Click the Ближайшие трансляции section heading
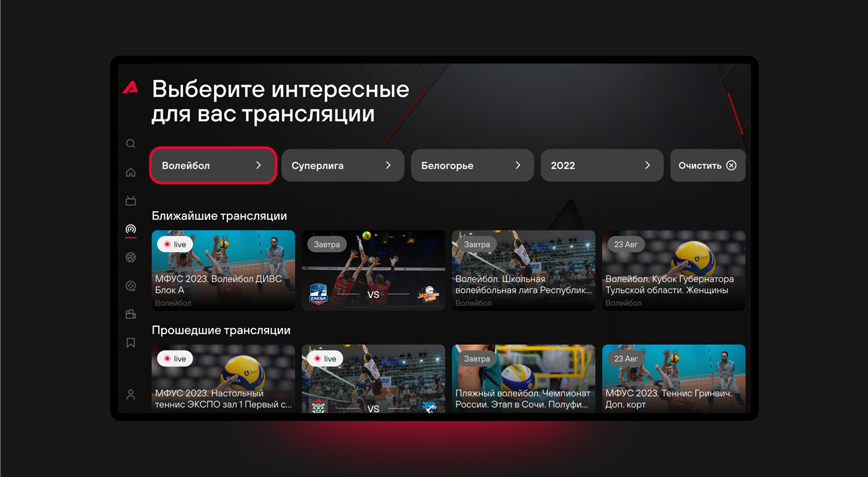Image resolution: width=868 pixels, height=477 pixels. point(219,216)
